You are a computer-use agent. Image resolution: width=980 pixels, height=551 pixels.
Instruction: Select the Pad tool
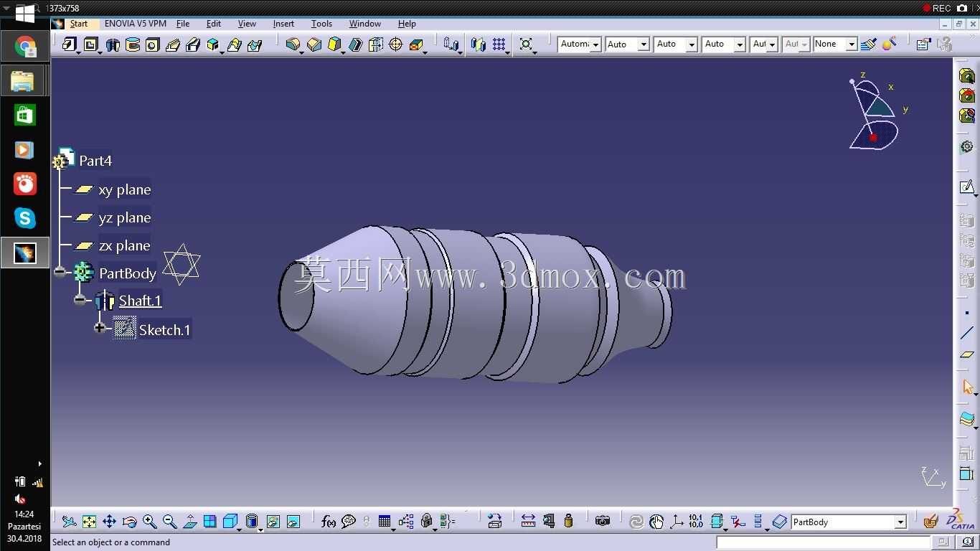(x=69, y=44)
